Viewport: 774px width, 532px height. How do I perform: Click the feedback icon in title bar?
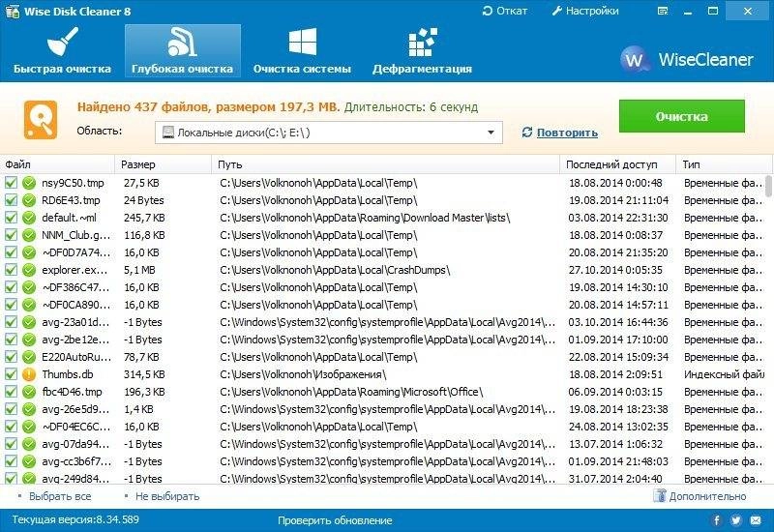663,11
